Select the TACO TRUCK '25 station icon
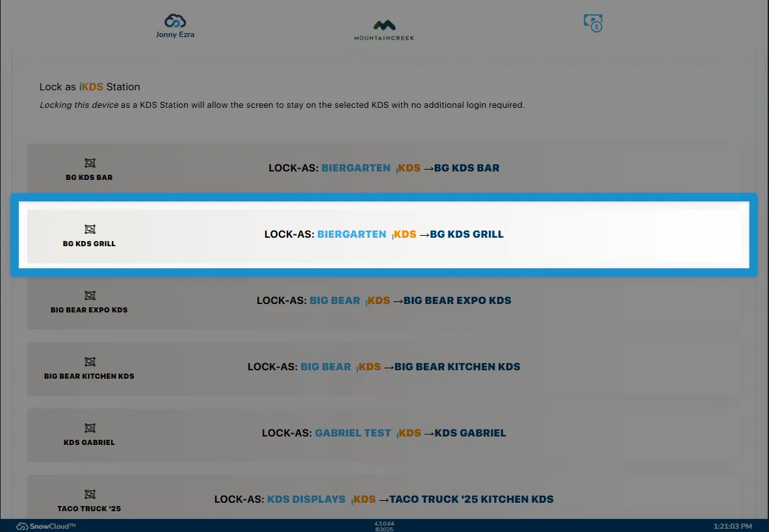Viewport: 769px width, 532px height. tap(90, 494)
